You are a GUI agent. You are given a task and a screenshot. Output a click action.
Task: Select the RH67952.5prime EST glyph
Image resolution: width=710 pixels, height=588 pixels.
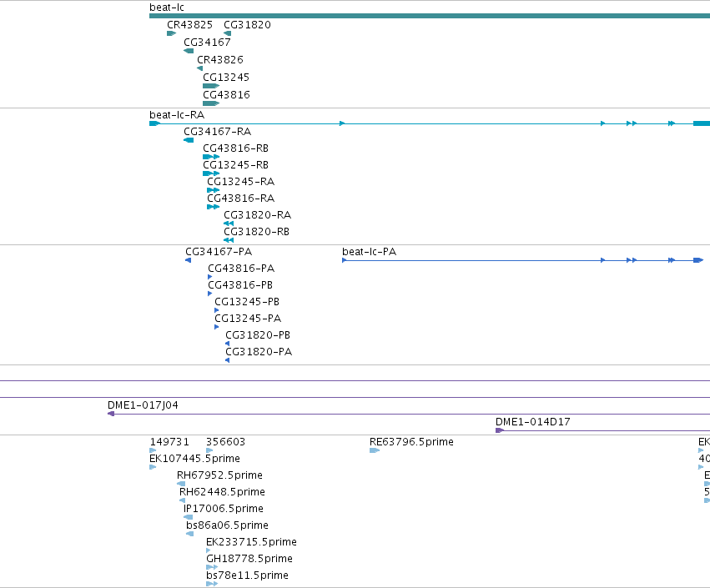point(181,484)
